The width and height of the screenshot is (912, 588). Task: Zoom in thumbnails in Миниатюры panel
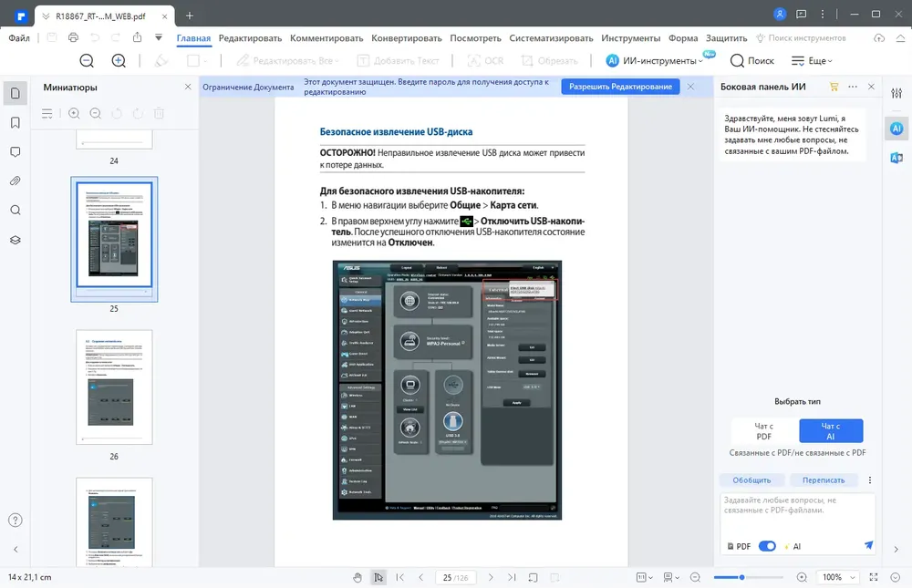tap(74, 113)
